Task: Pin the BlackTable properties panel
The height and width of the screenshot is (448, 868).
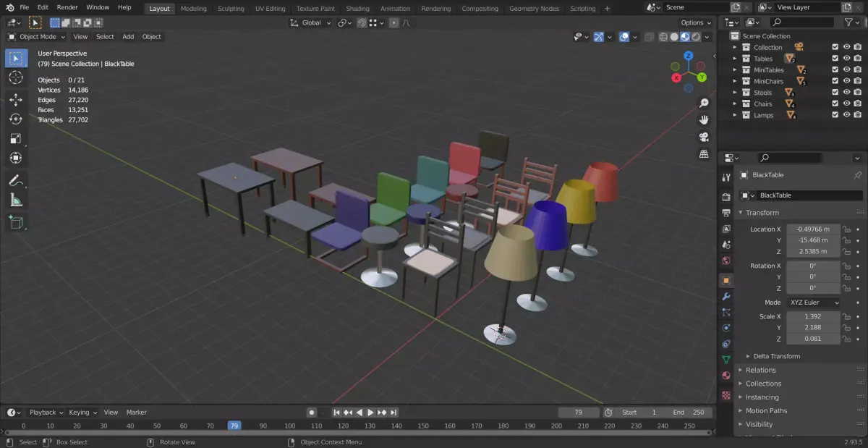Action: [x=858, y=175]
